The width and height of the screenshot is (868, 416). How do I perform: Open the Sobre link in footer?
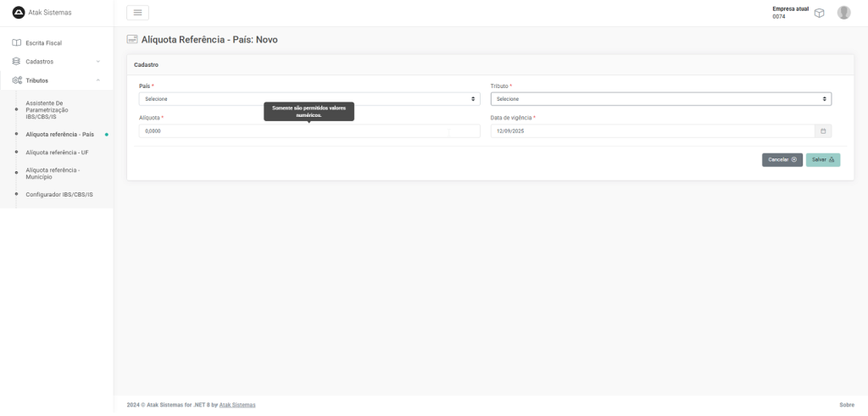pos(846,405)
